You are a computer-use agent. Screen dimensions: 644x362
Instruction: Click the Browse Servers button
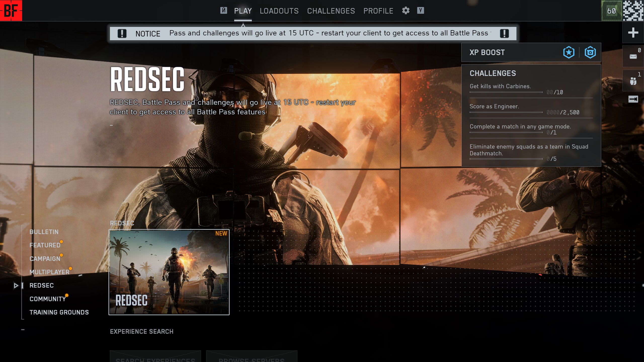point(252,357)
